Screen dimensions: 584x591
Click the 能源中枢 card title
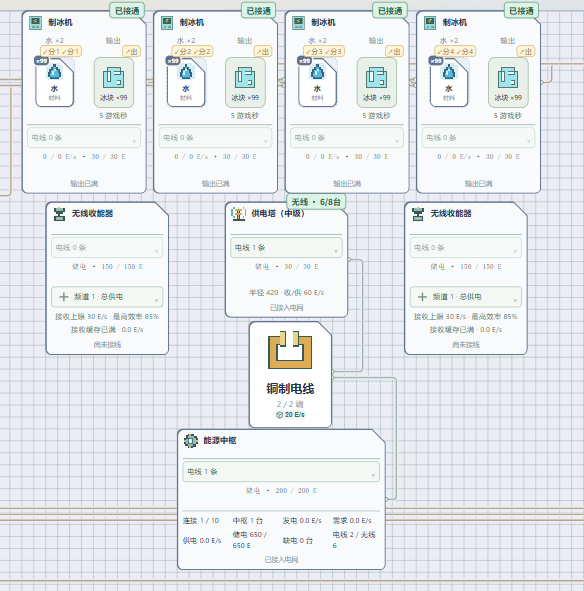pyautogui.click(x=220, y=440)
